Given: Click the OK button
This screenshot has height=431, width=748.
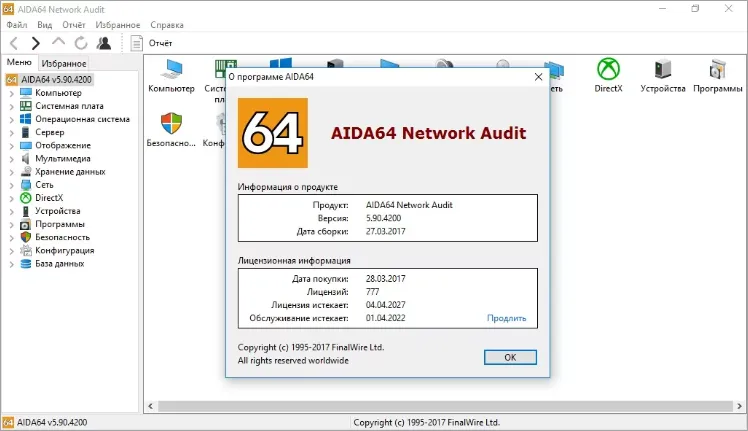Looking at the screenshot, I should tap(510, 357).
